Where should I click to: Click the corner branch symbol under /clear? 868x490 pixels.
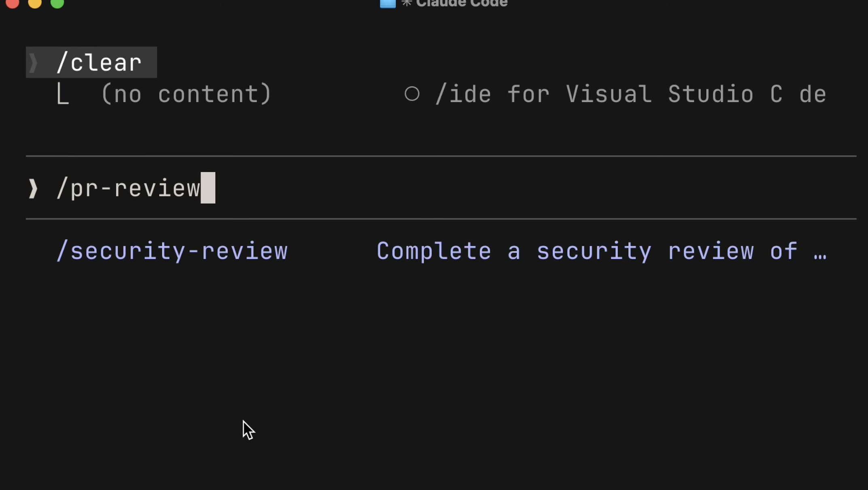coord(63,94)
